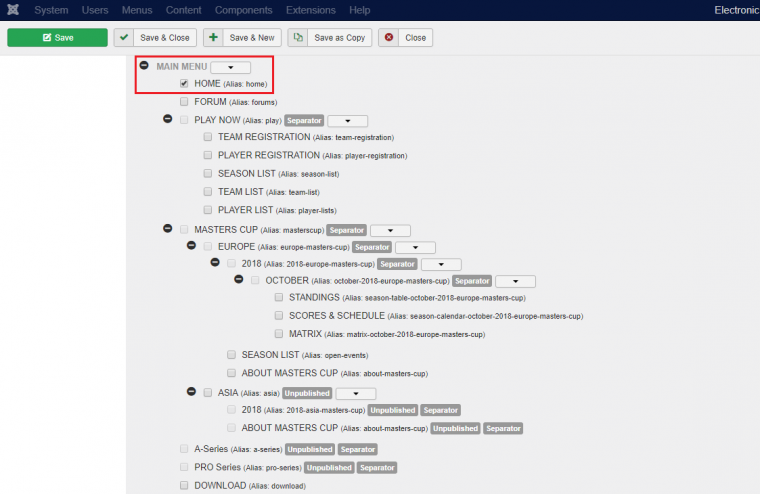Image resolution: width=760 pixels, height=494 pixels.
Task: Click the MAIN MENU heading text
Action: tap(182, 66)
